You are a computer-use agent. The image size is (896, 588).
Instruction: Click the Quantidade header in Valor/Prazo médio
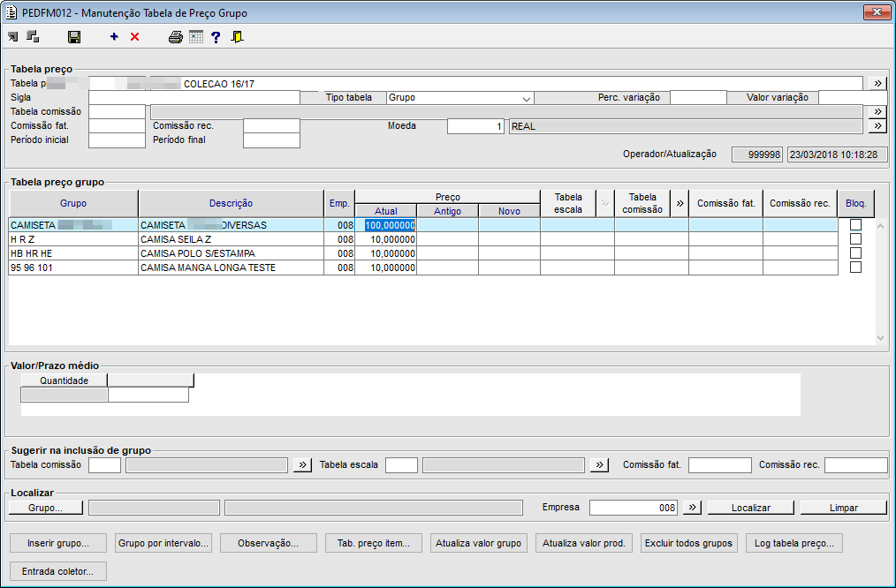[x=64, y=381]
